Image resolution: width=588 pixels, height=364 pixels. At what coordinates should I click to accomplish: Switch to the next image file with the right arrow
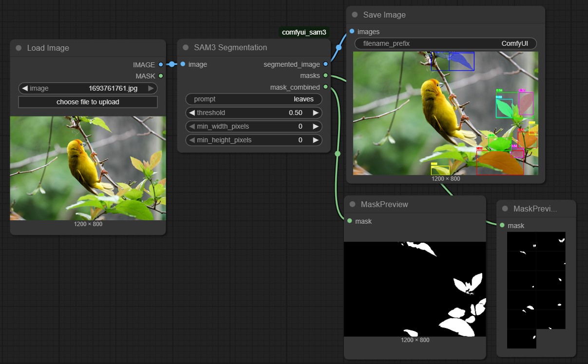tap(151, 88)
